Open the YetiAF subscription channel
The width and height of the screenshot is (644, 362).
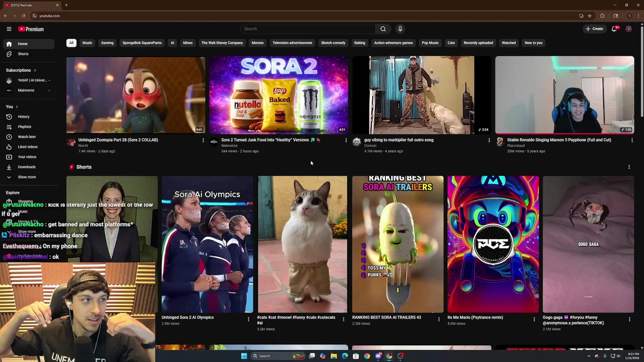point(28,80)
